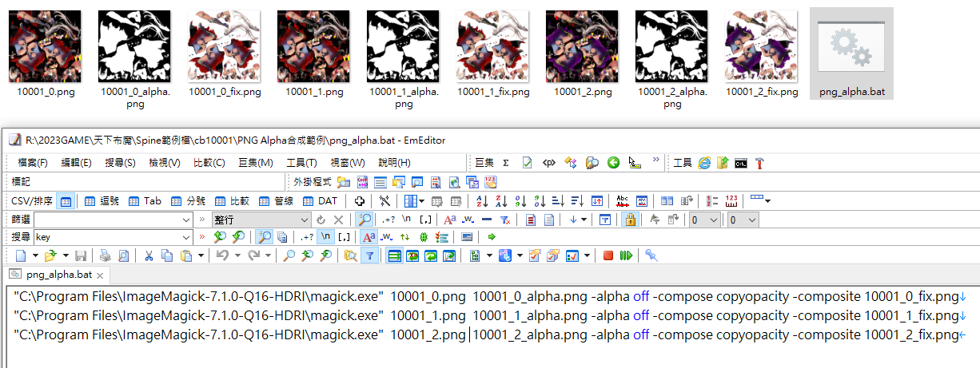The height and width of the screenshot is (368, 980).
Task: Open the 編輯(E) menu
Action: [x=76, y=163]
